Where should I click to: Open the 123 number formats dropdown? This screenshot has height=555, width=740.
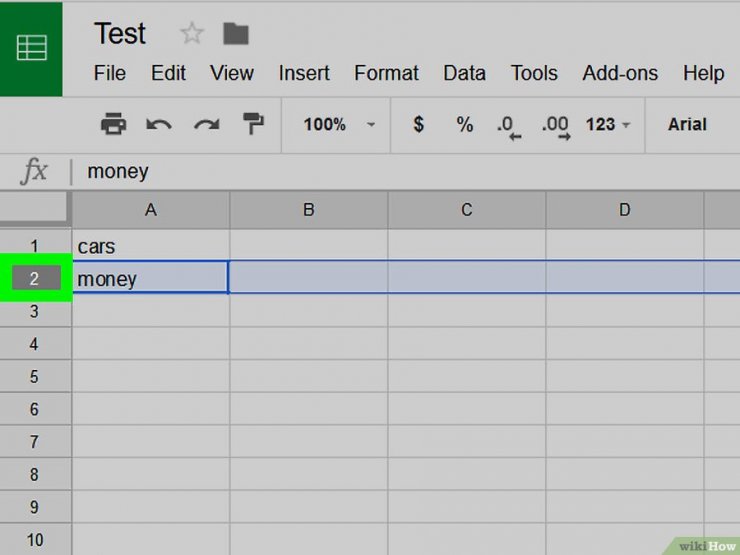point(608,125)
